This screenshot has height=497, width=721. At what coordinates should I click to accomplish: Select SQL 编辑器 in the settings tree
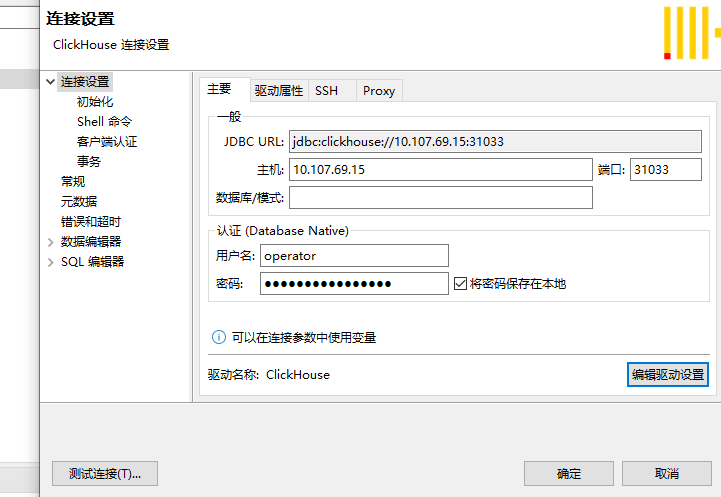(x=92, y=262)
